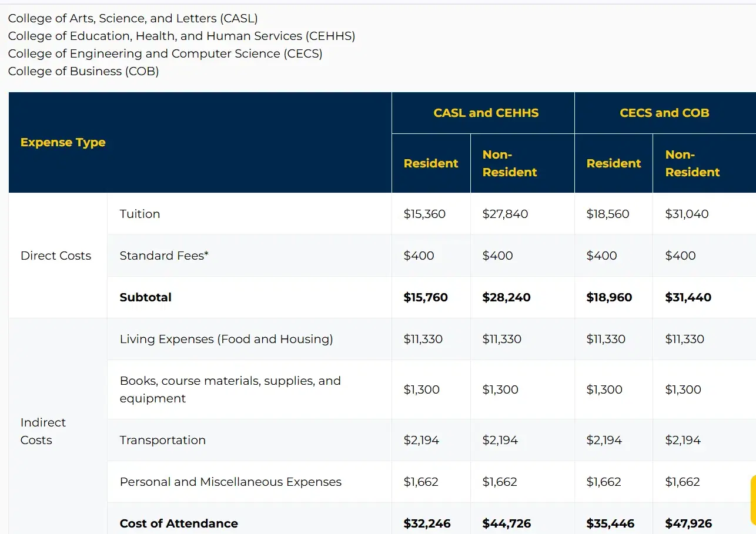Click the Cost of Attendance row label
This screenshot has width=756, height=534.
[178, 523]
